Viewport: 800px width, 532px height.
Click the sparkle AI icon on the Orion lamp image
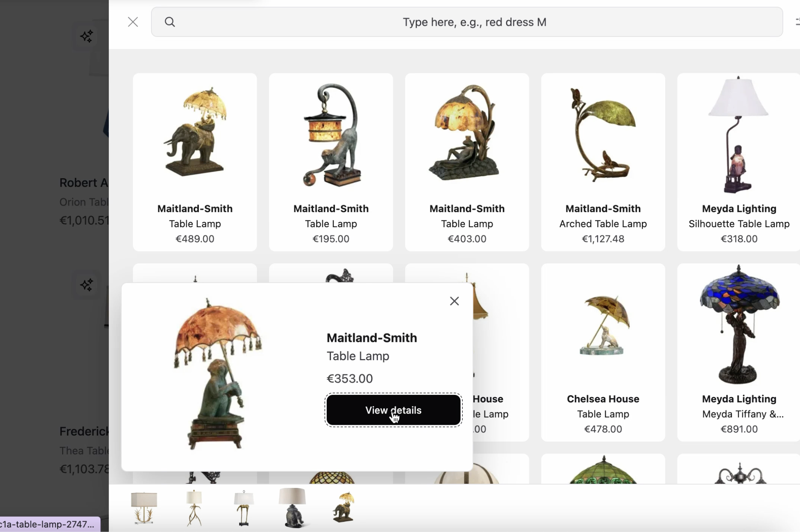click(x=86, y=36)
